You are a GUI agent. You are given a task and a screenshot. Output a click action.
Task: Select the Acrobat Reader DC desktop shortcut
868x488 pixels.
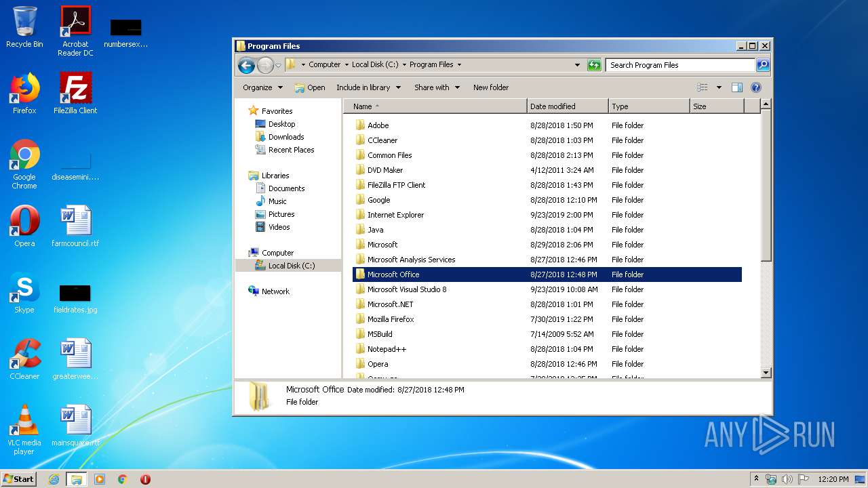(x=75, y=31)
